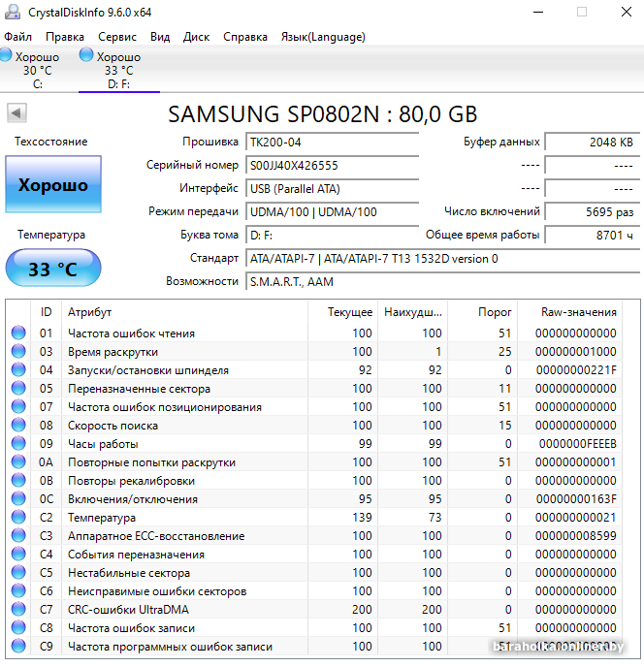Click the disk title SAMSUNG SP0802N : 80,0 GB

point(323,114)
